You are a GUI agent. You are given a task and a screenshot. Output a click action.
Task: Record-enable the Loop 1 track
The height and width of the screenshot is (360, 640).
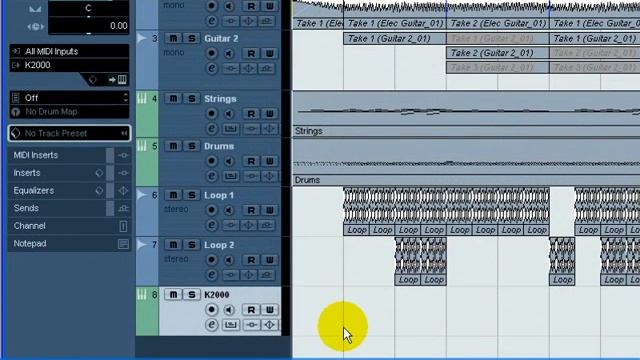click(x=211, y=210)
